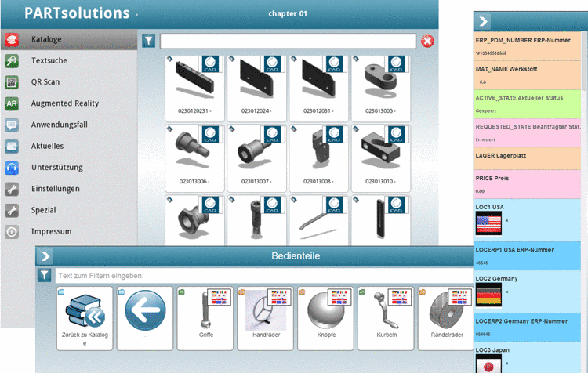The width and height of the screenshot is (588, 373).
Task: Select REQUESTED_STATE Beantragter Status row
Action: click(528, 132)
